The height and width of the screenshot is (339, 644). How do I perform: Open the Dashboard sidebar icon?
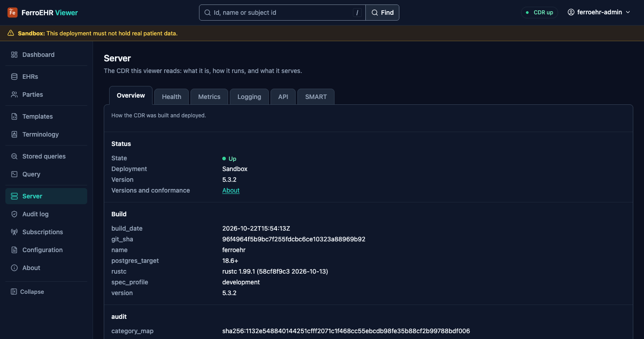coord(14,55)
